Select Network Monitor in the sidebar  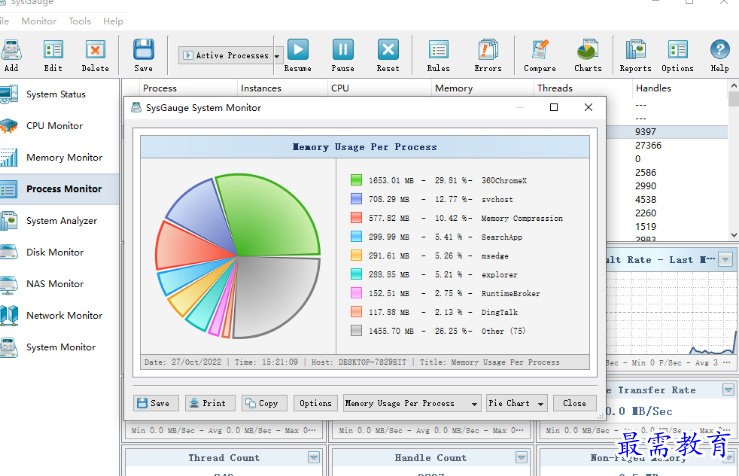(59, 315)
